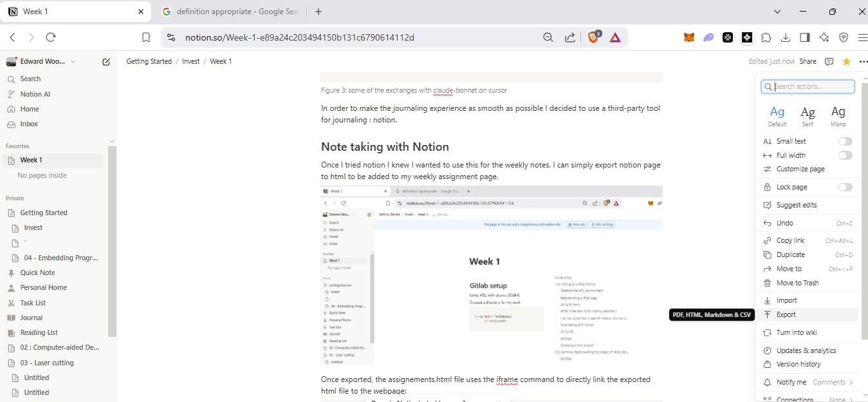Select Move to Trash
Image resolution: width=868 pixels, height=402 pixels.
pos(808,283)
